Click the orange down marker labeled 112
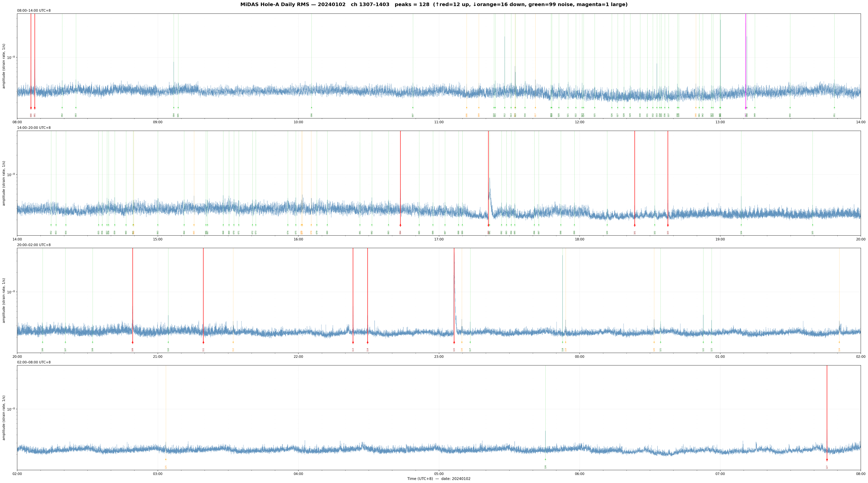 pyautogui.click(x=233, y=342)
